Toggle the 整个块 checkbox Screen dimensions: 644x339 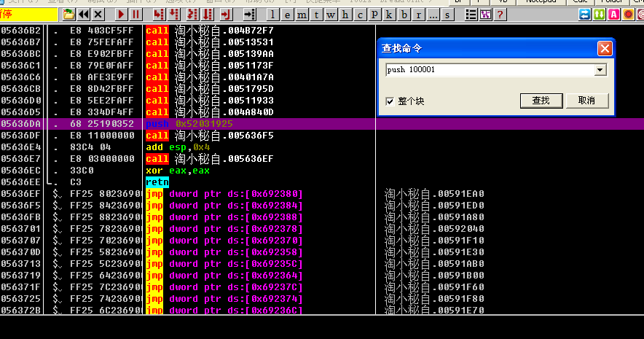[390, 101]
